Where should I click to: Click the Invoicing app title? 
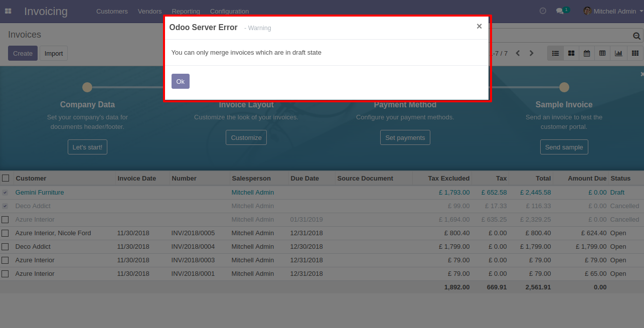click(46, 11)
